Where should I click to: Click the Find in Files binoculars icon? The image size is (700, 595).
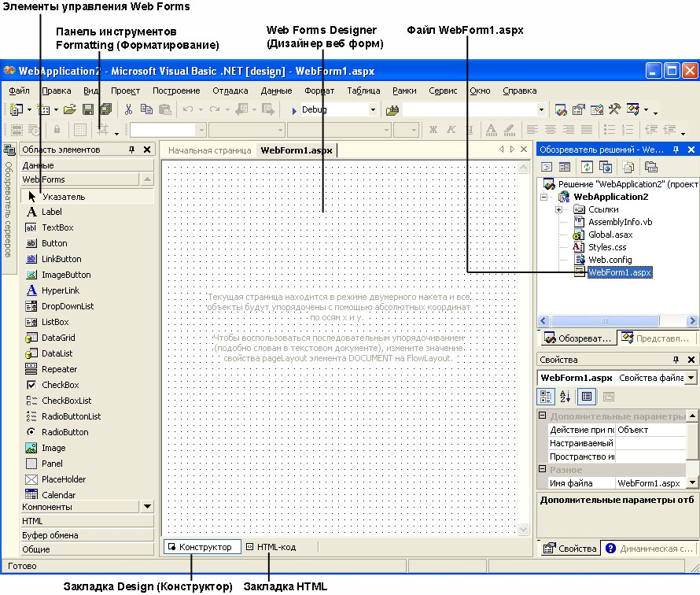(x=392, y=110)
